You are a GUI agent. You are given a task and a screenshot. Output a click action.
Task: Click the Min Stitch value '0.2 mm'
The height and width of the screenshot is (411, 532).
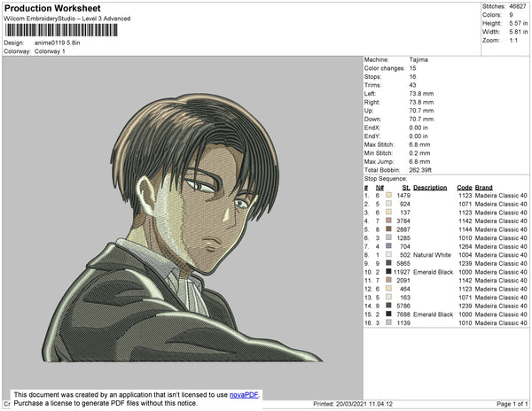click(x=419, y=153)
